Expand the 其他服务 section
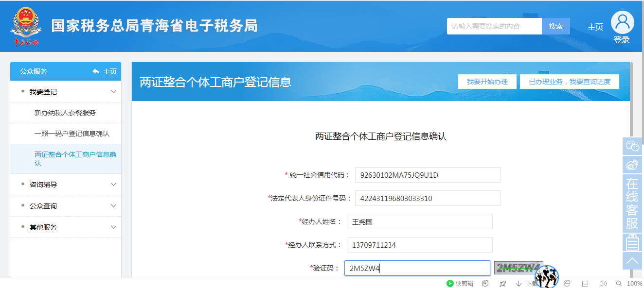The image size is (644, 288). coord(66,226)
